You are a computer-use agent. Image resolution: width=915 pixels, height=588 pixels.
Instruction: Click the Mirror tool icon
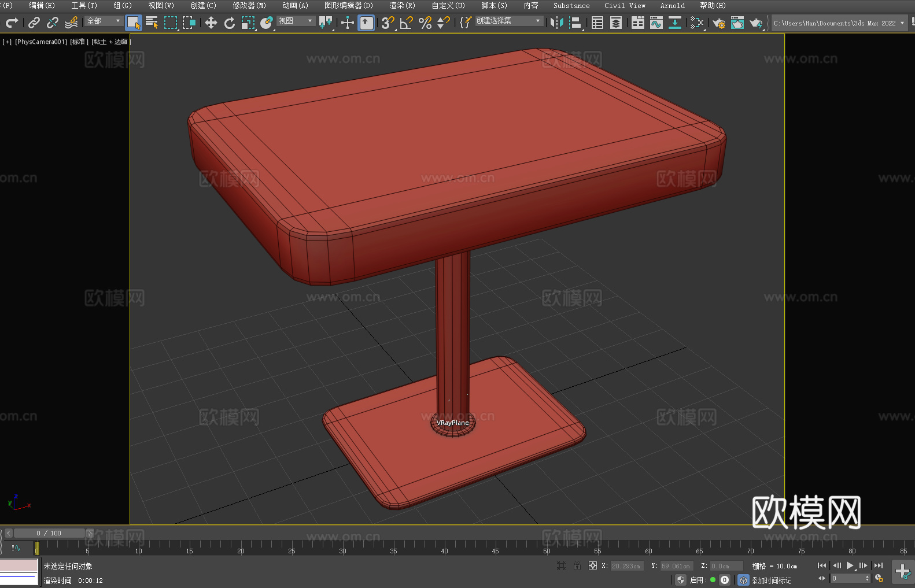[x=556, y=23]
